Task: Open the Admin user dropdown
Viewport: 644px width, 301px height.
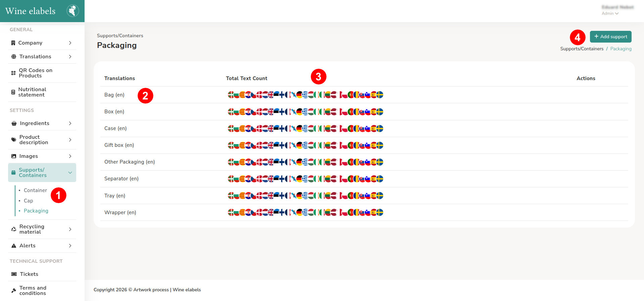Action: pyautogui.click(x=610, y=13)
